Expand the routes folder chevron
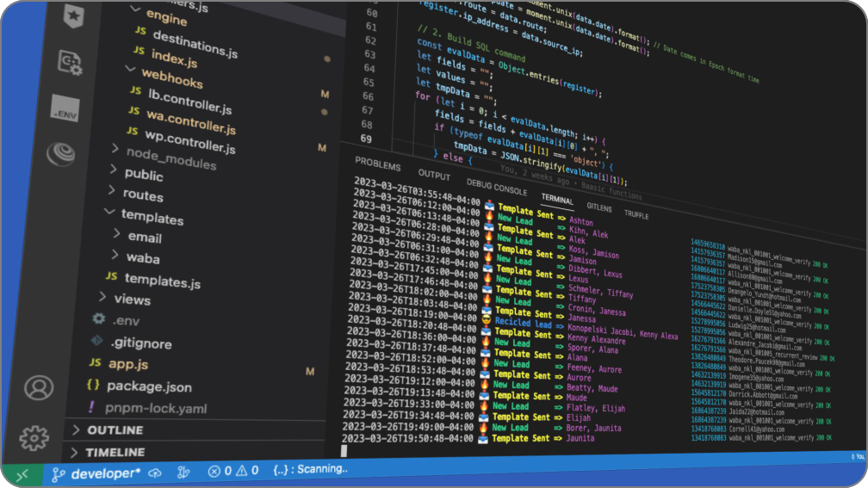This screenshot has height=488, width=868. (x=111, y=190)
